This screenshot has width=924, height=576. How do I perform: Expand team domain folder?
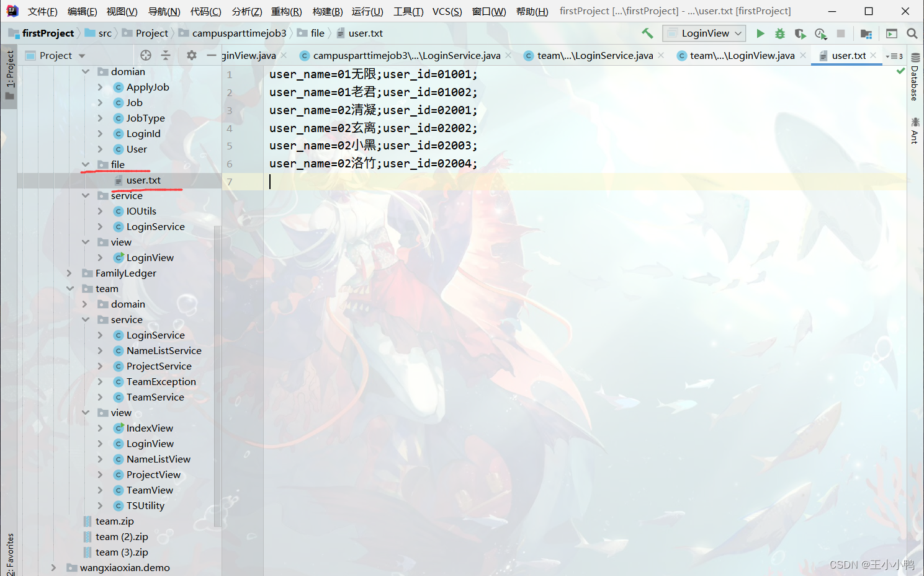(x=84, y=304)
